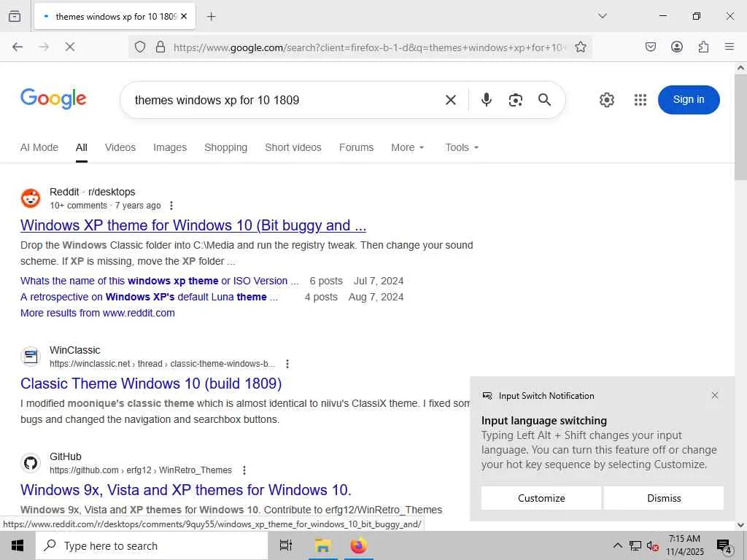The width and height of the screenshot is (747, 560).
Task: Close the 'themes windows xp' browser tab
Action: 184,16
